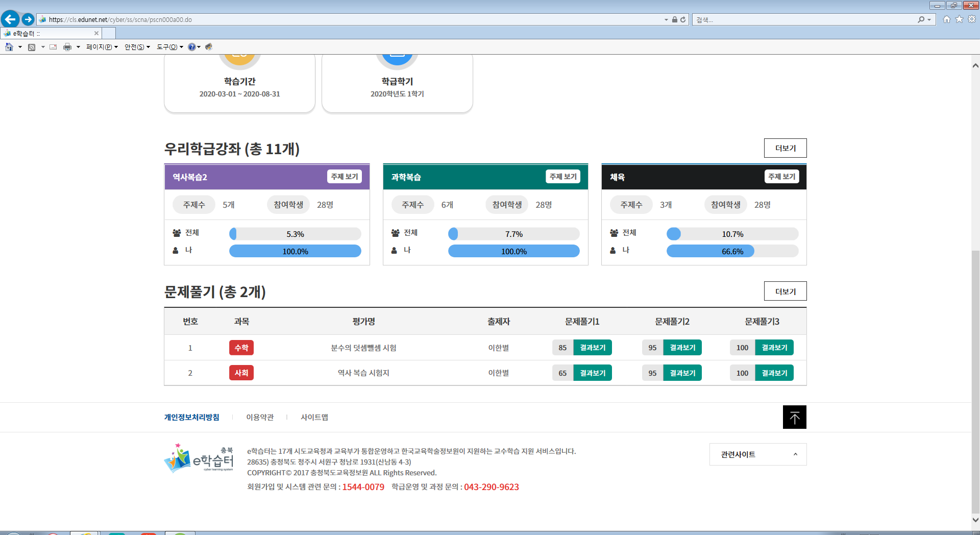Expand the Help dropdown arrow
The width and height of the screenshot is (980, 535).
[x=199, y=47]
